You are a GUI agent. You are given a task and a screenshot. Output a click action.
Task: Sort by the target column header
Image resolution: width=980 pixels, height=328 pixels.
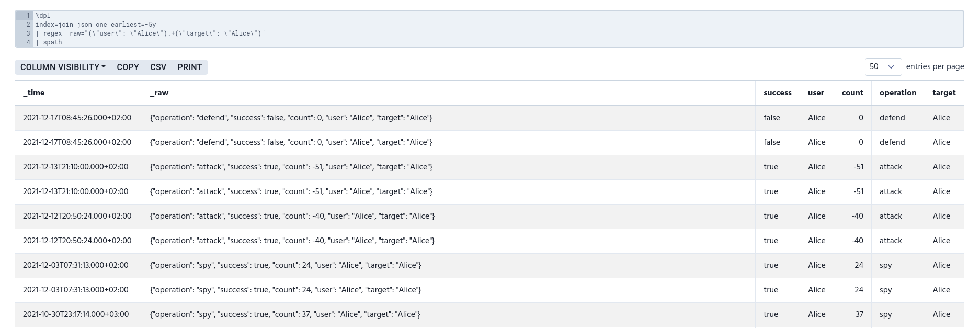(x=944, y=93)
